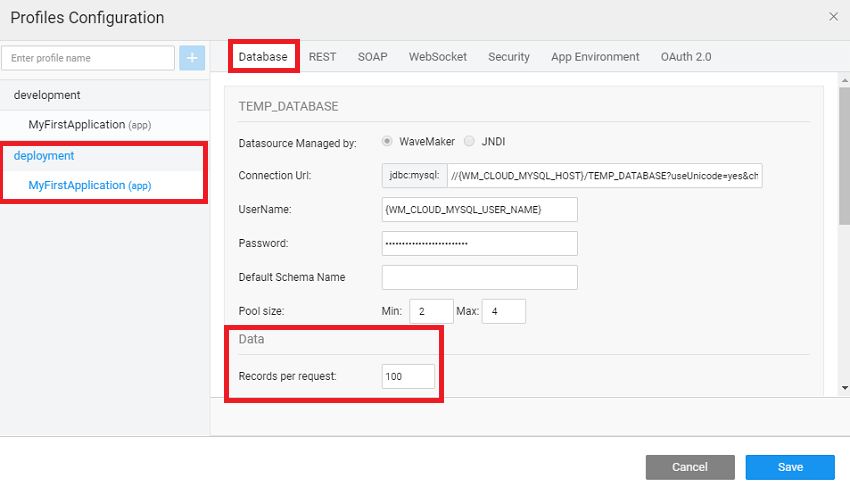Select the deployment profile
The height and width of the screenshot is (495, 850).
(44, 156)
